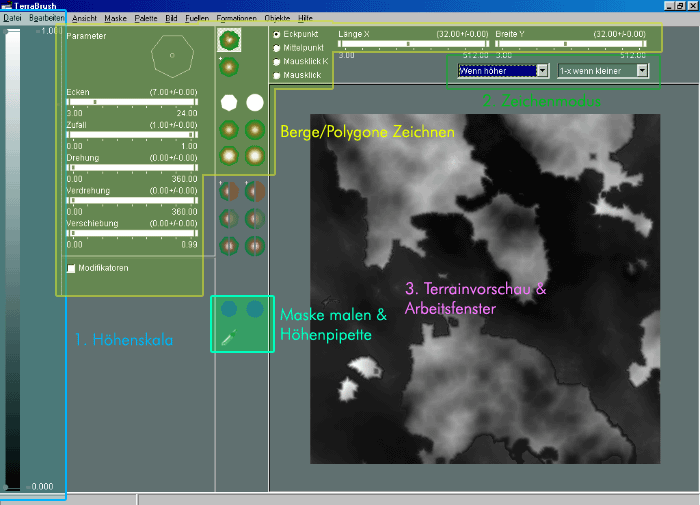
Task: Click the Ecken slider track
Action: [x=131, y=102]
